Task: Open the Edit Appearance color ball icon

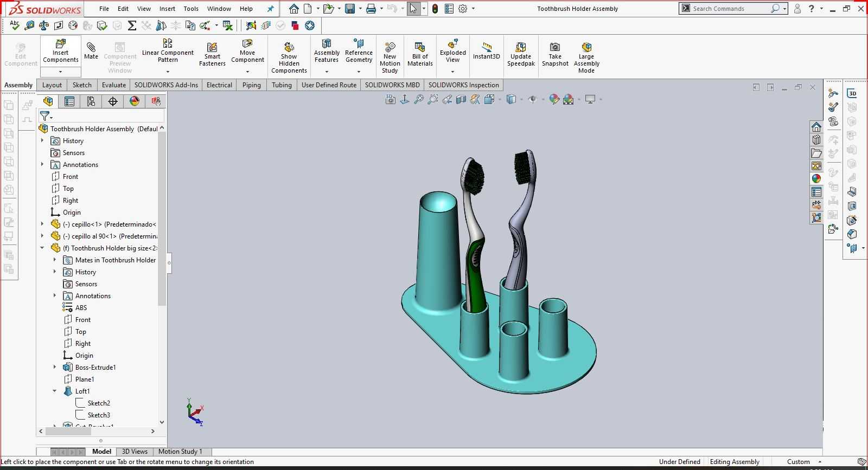Action: point(554,99)
